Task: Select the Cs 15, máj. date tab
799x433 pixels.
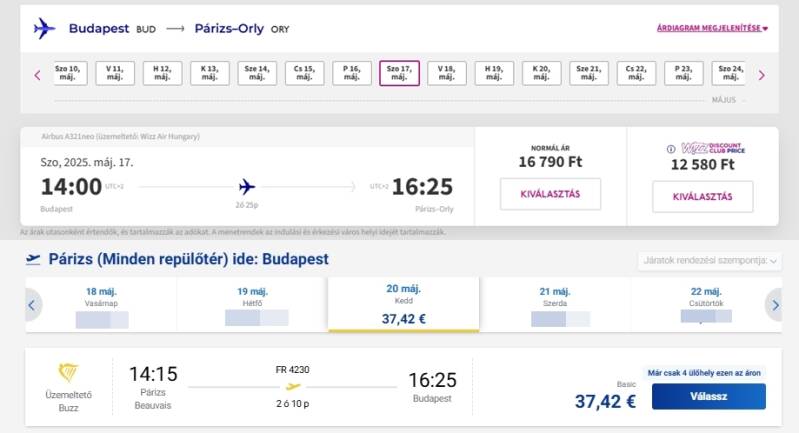Action: [x=304, y=74]
